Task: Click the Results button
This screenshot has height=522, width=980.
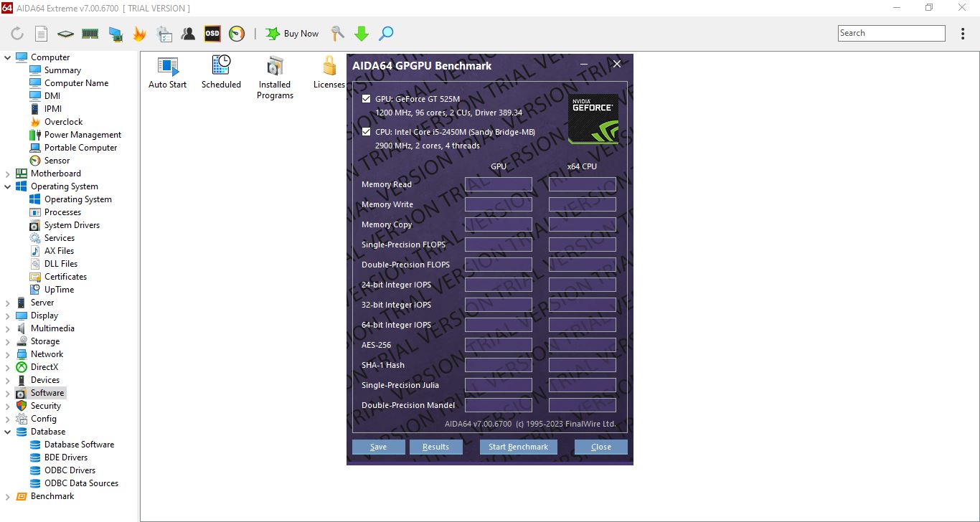Action: pyautogui.click(x=436, y=447)
